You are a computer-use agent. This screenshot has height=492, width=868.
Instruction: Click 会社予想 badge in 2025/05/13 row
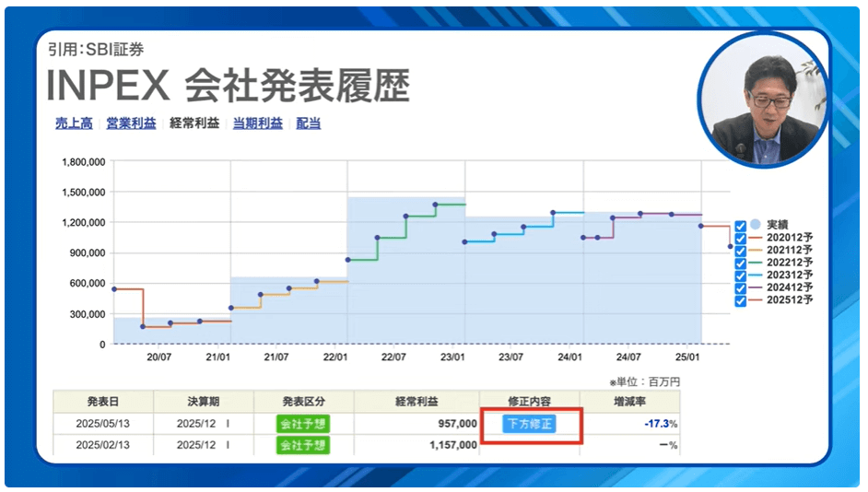[x=303, y=424]
